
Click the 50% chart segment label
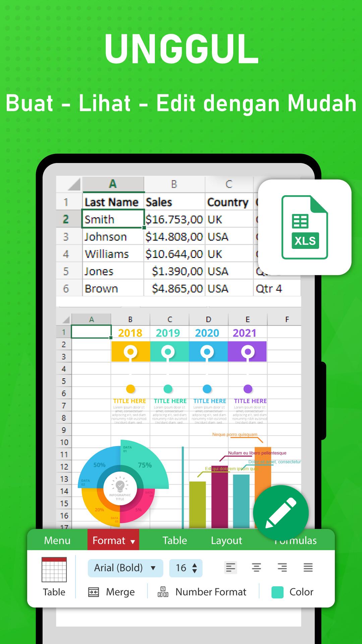click(100, 465)
